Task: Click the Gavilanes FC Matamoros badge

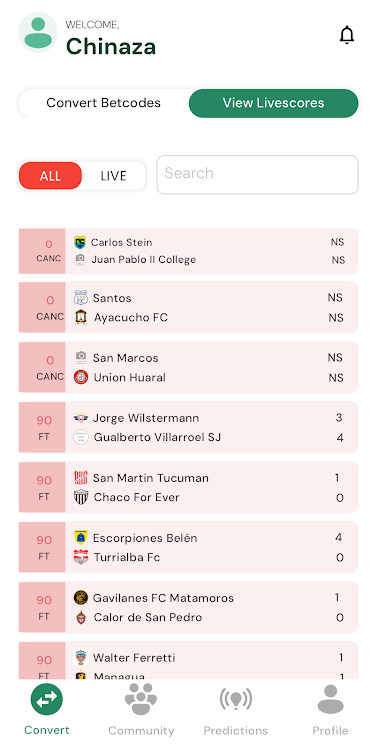Action: (81, 598)
